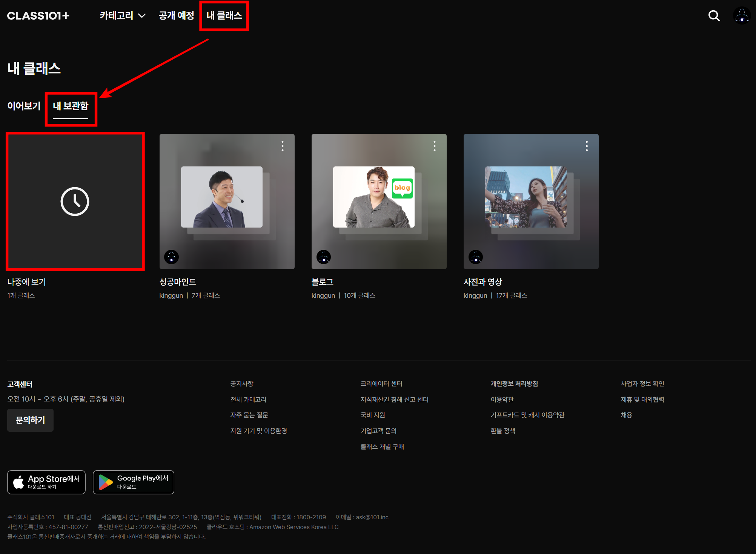The width and height of the screenshot is (756, 554).
Task: Expand the 카테고리 dropdown
Action: [122, 16]
